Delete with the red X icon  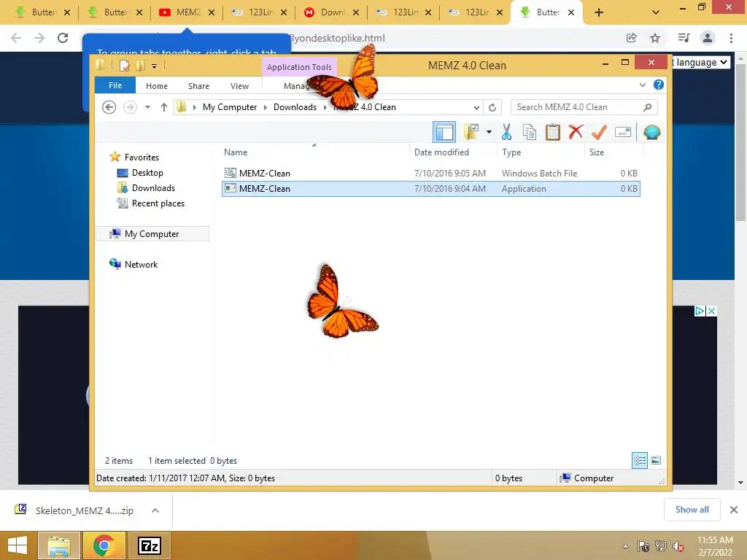[x=576, y=131]
